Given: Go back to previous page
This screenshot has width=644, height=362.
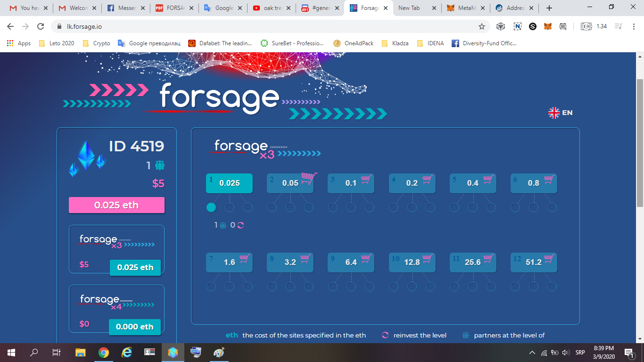Looking at the screenshot, I should (10, 26).
